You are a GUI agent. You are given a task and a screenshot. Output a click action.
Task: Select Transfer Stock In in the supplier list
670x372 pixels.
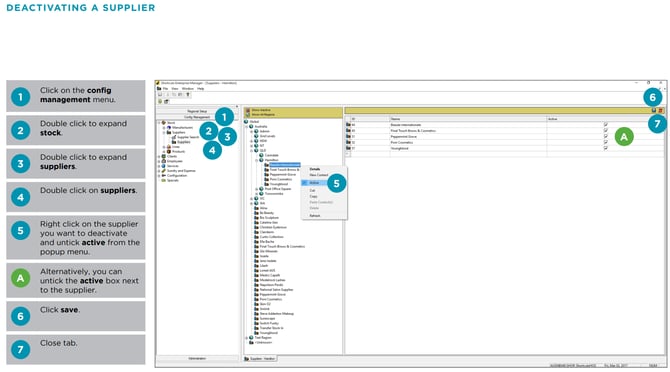tap(272, 328)
